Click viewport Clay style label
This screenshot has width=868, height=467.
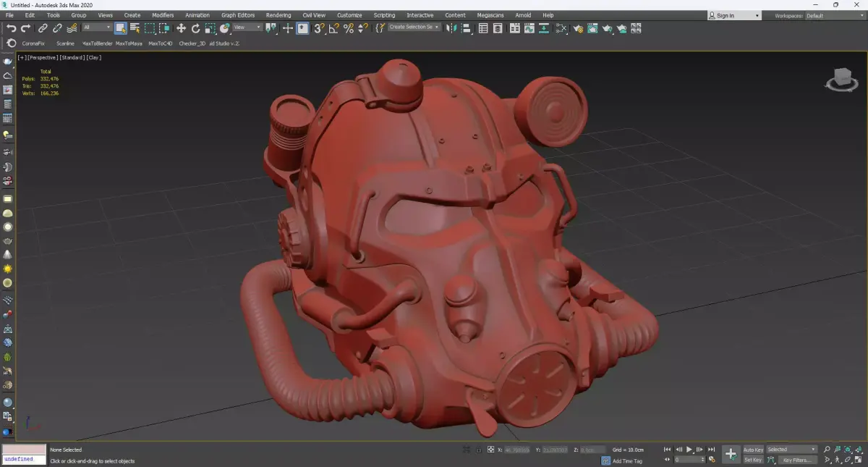click(x=94, y=58)
